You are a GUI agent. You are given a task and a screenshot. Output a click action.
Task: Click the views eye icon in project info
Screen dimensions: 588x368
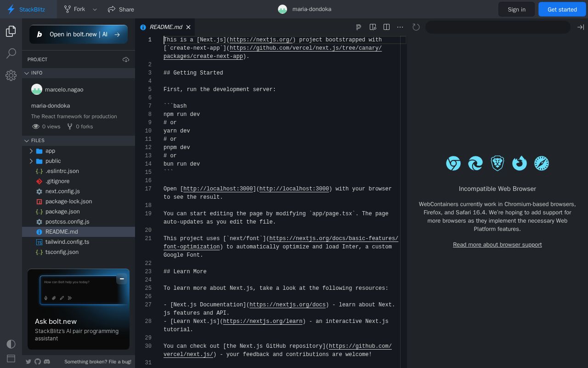[x=36, y=126]
